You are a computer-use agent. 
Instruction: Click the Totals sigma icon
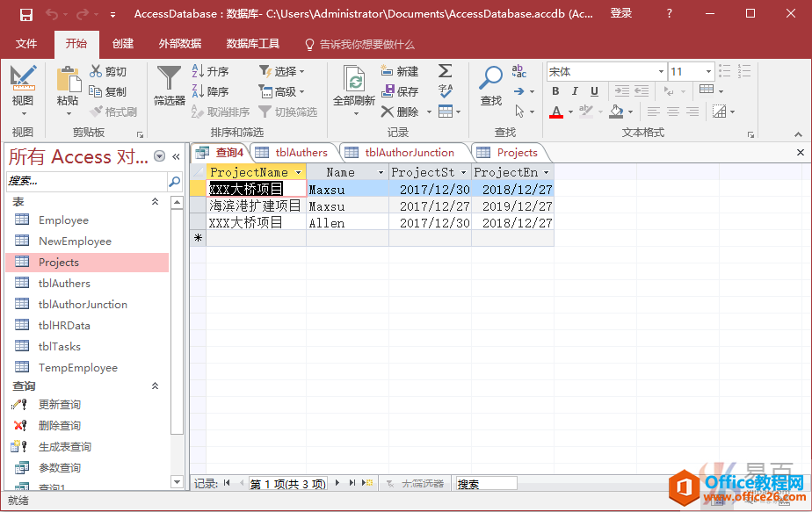(445, 71)
